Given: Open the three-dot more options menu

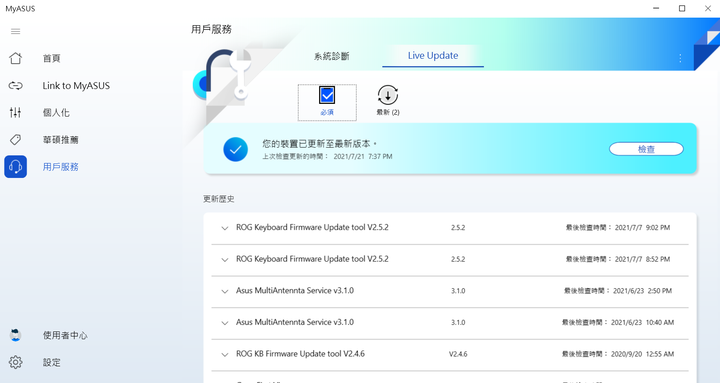Looking at the screenshot, I should [680, 58].
